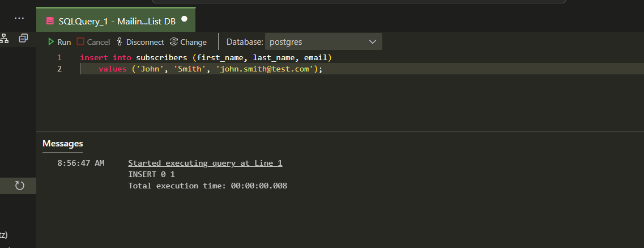Screen dimensions: 644x248
Task: Click line number 1 in the editor gutter
Action: click(59, 58)
